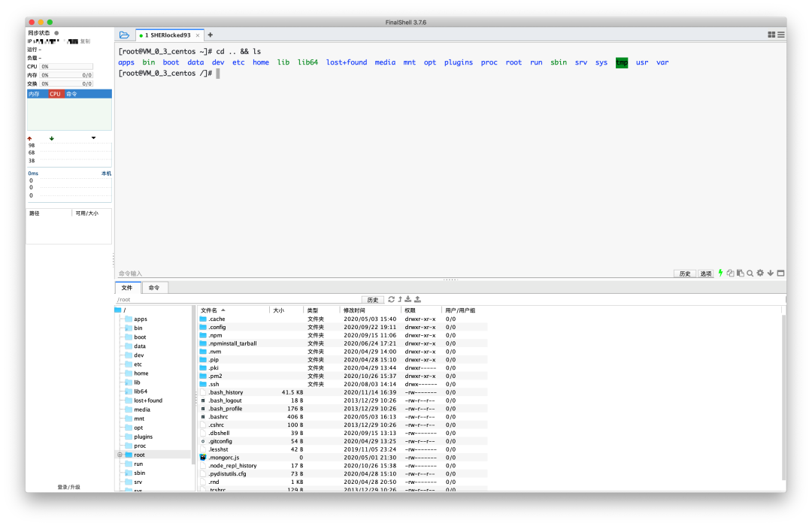Toggle terminal fullscreen window icon
Image resolution: width=812 pixels, height=526 pixels.
[x=781, y=273]
